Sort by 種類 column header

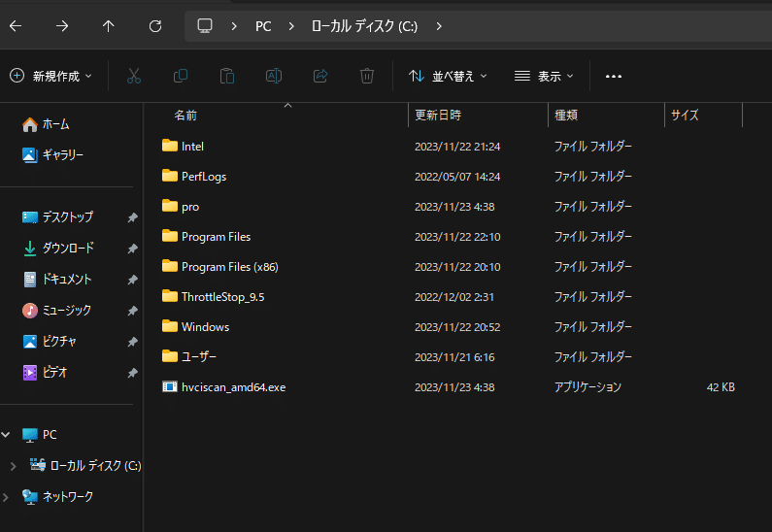[x=566, y=116]
